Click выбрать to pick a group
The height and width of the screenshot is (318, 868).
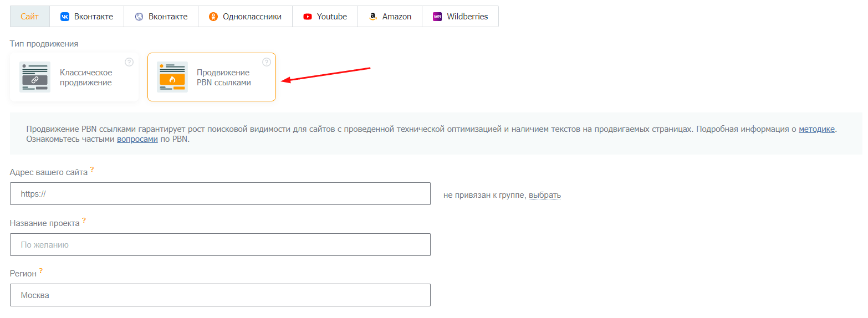coord(544,195)
